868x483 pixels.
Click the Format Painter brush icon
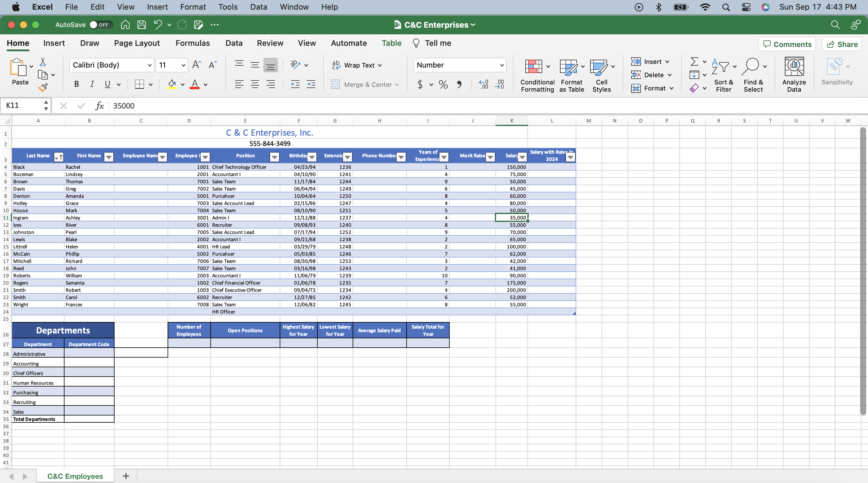43,88
